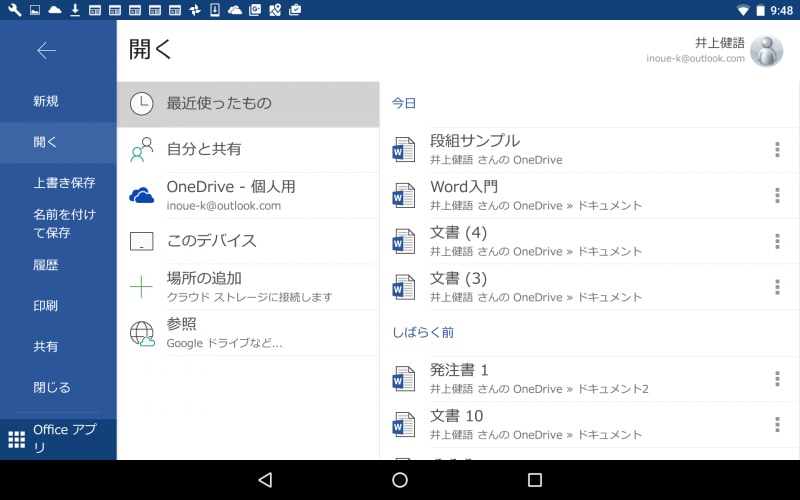The image size is (800, 500).
Task: Tap the Wi-Fi icon in status bar
Action: tap(743, 10)
